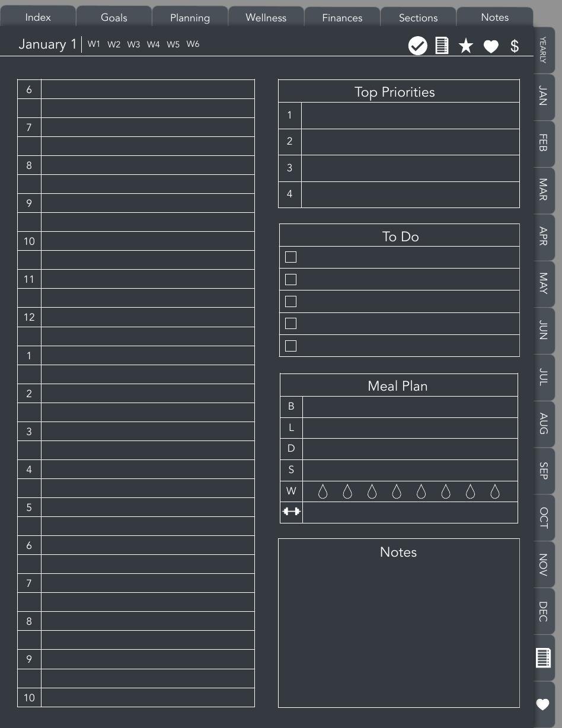Screen dimensions: 562x728
Task: Select the 12 o'clock schedule line
Action: click(x=148, y=317)
